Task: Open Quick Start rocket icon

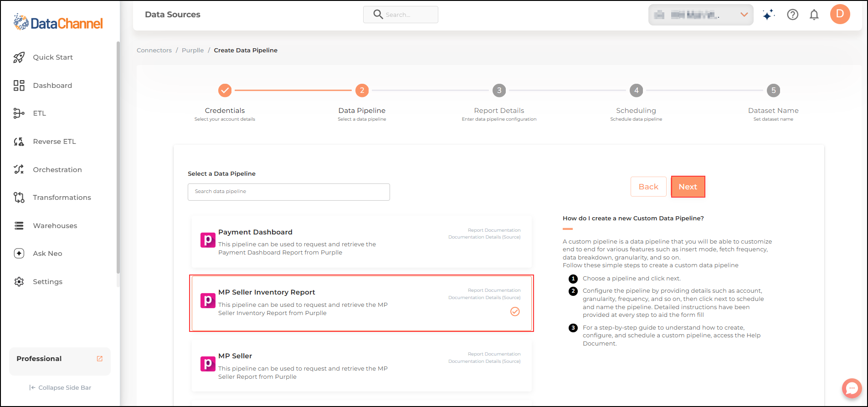Action: (x=19, y=57)
